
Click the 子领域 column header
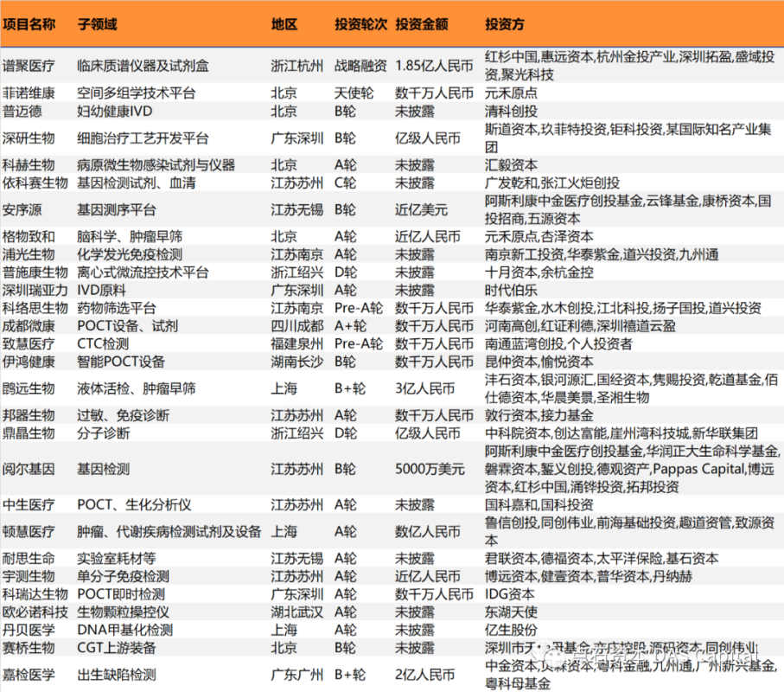[x=97, y=24]
